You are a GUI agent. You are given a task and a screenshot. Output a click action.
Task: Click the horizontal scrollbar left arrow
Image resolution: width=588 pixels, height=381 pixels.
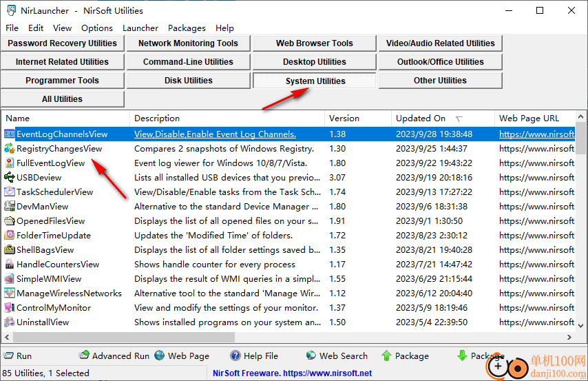pos(7,337)
